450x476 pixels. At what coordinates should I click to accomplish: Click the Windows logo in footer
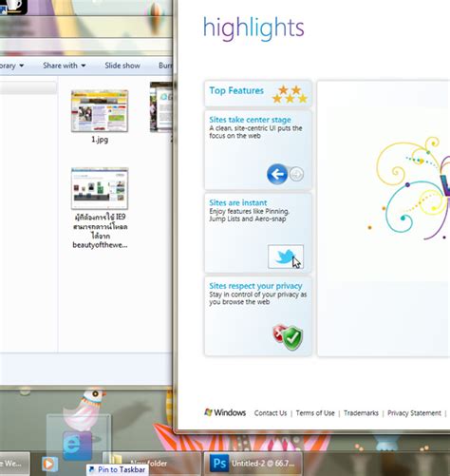click(x=225, y=412)
